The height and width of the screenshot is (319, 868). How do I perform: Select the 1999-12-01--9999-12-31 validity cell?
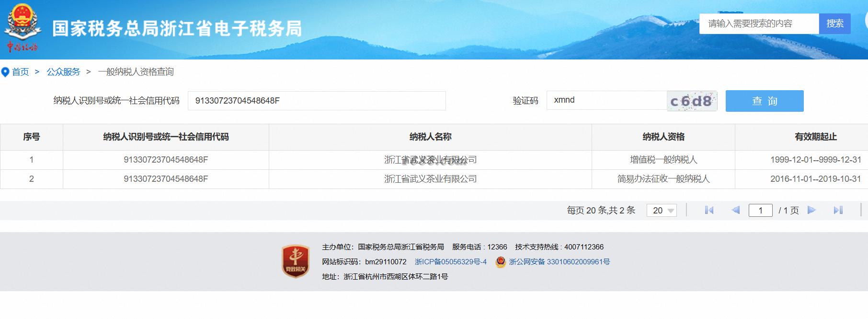[815, 160]
